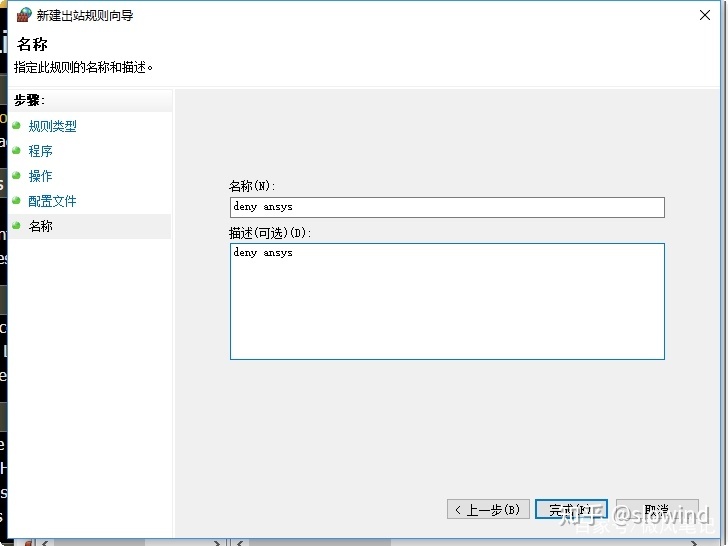The height and width of the screenshot is (546, 728).
Task: Go to the 规则类型 step
Action: pos(52,126)
